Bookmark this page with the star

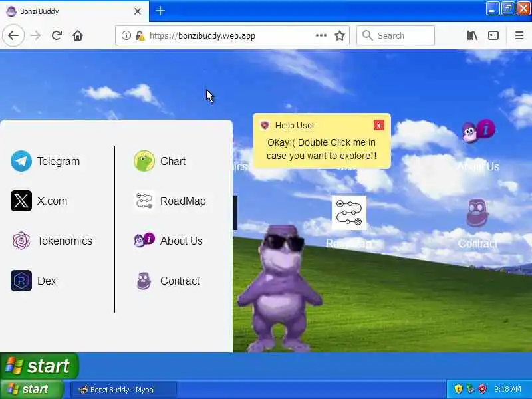340,35
